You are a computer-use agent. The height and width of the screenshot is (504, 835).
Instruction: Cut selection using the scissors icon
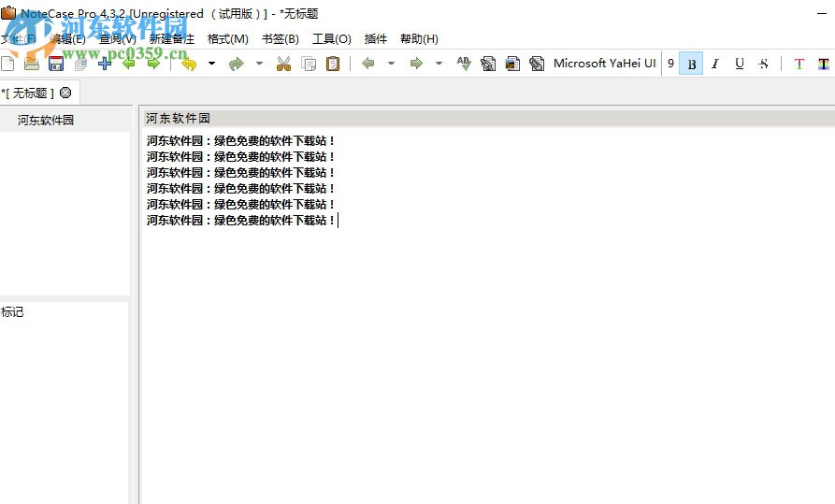(x=284, y=64)
